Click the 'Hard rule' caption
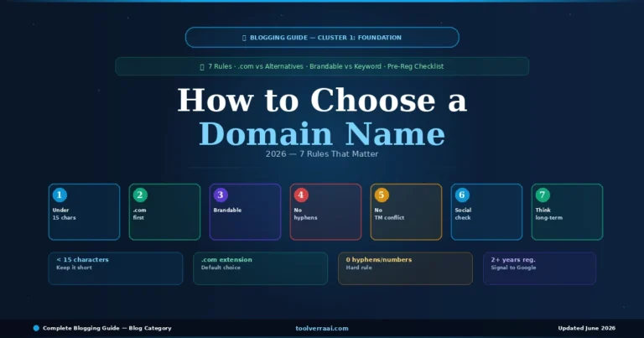The image size is (644, 338). pyautogui.click(x=359, y=268)
